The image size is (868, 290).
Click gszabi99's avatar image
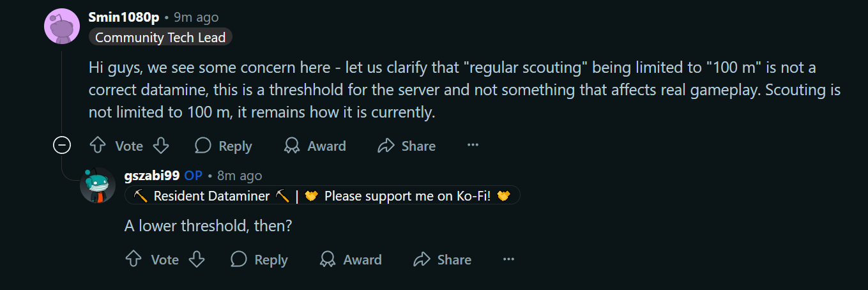click(98, 185)
